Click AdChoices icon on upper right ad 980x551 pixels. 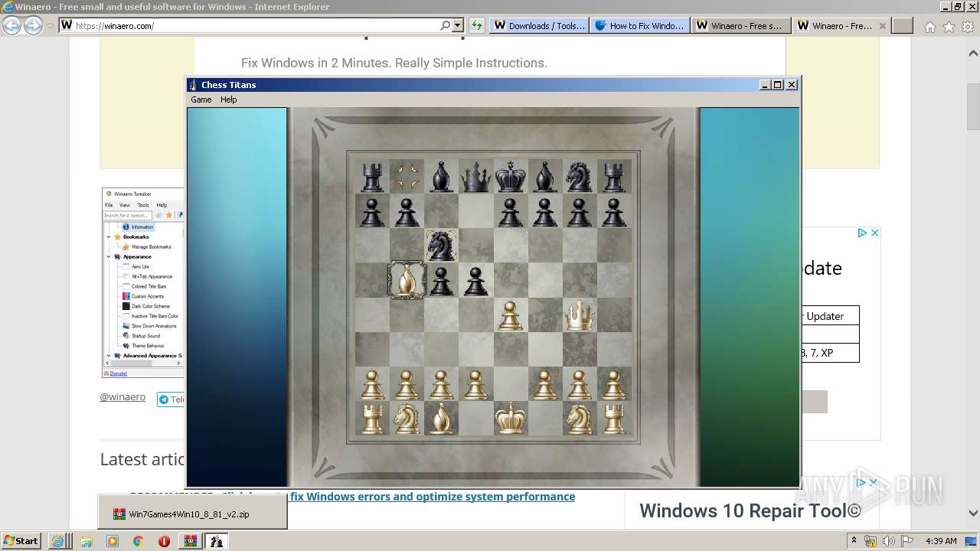(x=862, y=233)
